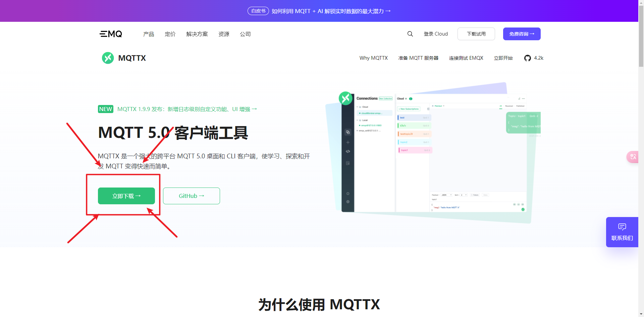Click the 登录 Cloud link
This screenshot has height=317, width=644.
click(x=436, y=34)
